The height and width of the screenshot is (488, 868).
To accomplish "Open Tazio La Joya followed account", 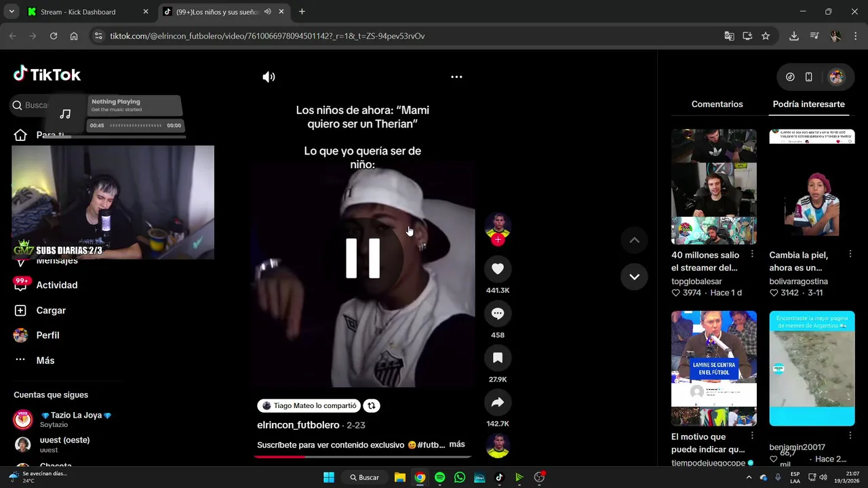I will 62,420.
